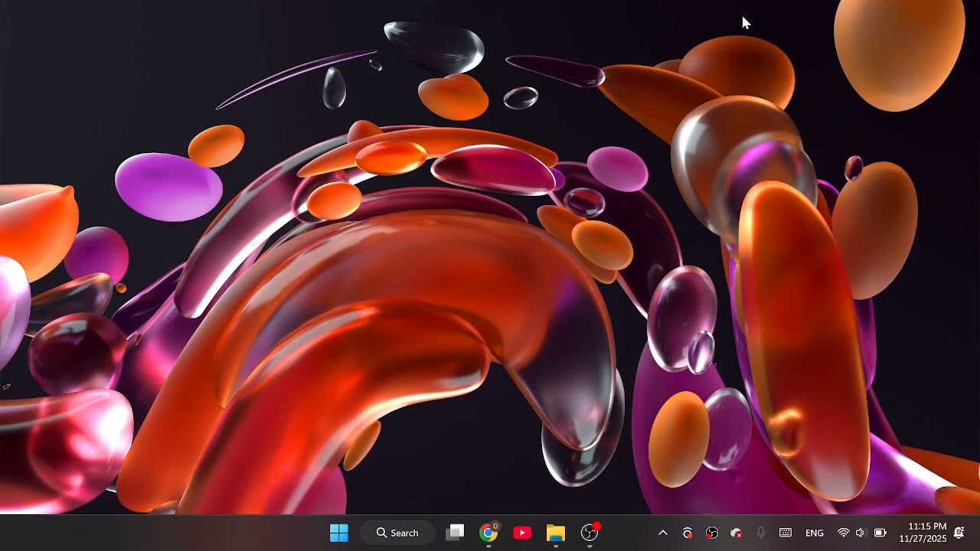Click the red swirl tray icon
Screen dimensions: 980x551
[x=688, y=533]
